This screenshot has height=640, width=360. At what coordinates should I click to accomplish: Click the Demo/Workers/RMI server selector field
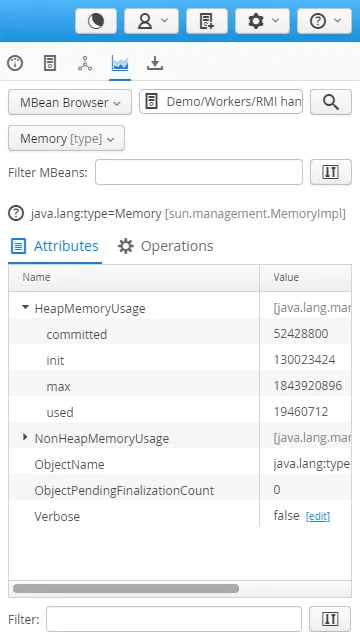tap(221, 101)
